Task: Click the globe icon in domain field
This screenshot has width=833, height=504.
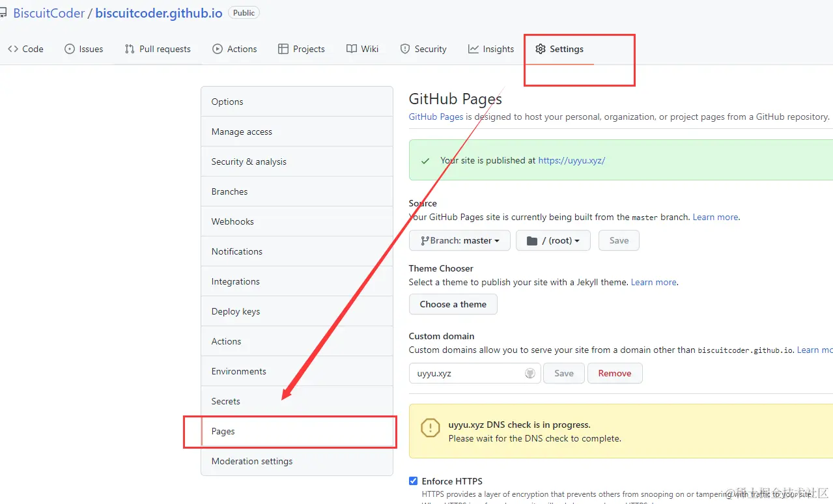Action: pyautogui.click(x=530, y=373)
